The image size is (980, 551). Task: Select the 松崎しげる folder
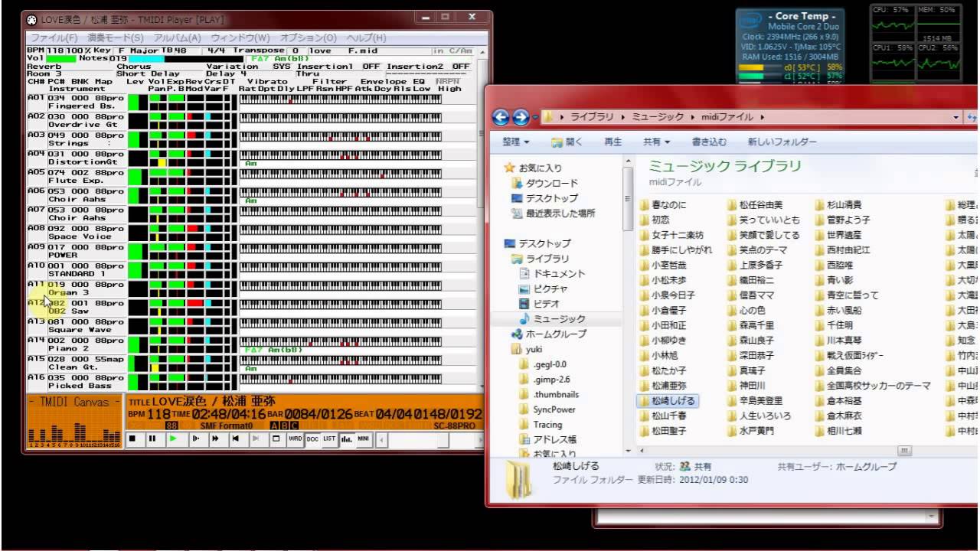pos(668,400)
